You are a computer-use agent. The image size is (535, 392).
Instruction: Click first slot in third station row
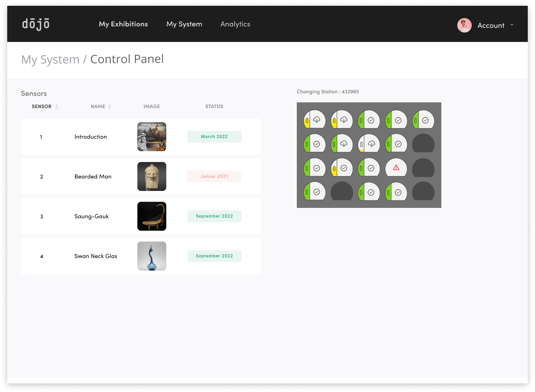click(314, 168)
